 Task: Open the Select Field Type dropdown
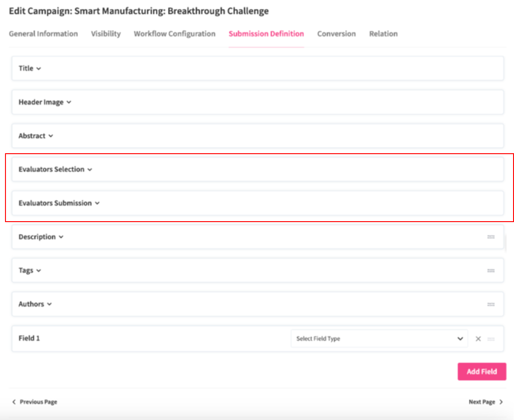point(379,339)
